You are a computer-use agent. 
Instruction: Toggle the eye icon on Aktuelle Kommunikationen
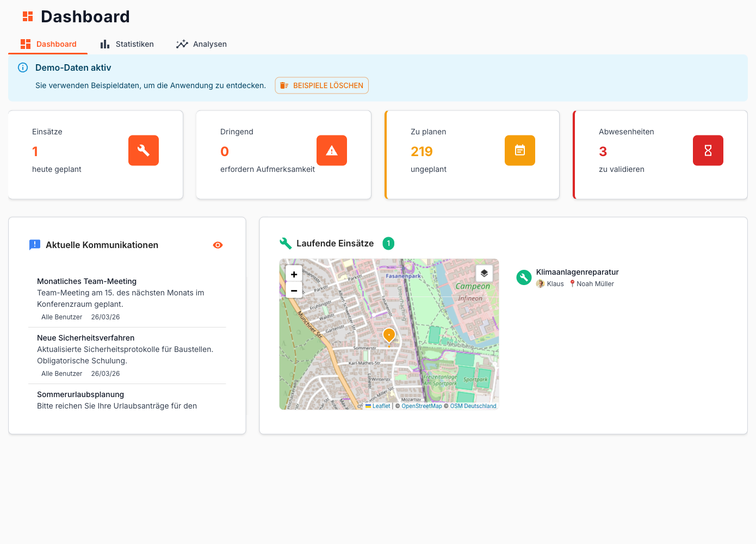pos(218,245)
